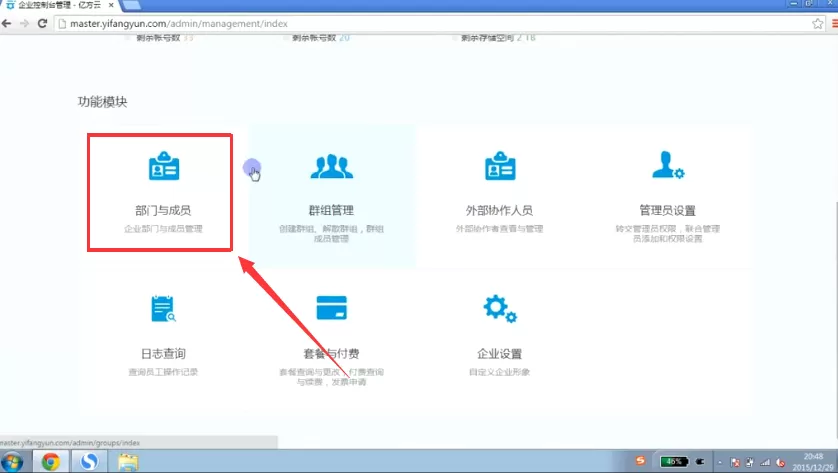Click the Chrome taskbar icon
The width and height of the screenshot is (838, 473).
coord(51,461)
